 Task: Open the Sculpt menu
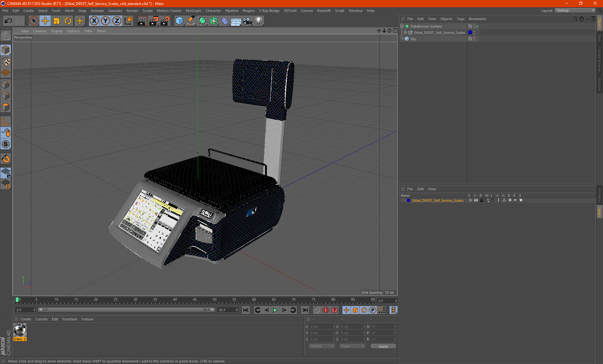click(147, 11)
